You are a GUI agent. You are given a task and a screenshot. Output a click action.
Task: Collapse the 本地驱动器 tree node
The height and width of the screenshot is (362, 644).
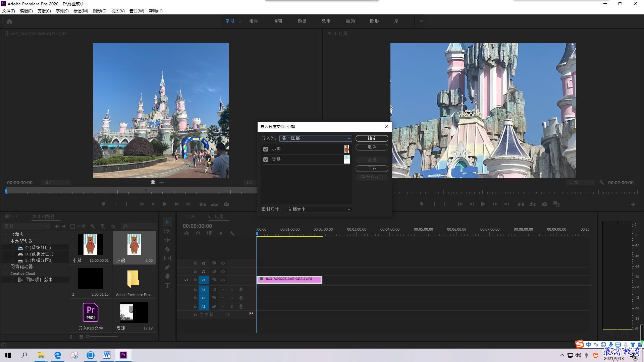tap(6, 241)
